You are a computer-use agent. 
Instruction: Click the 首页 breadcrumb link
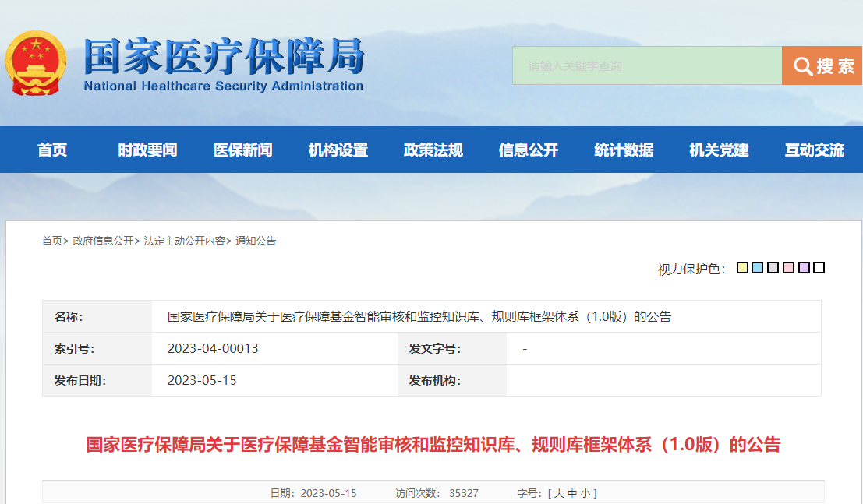(52, 241)
